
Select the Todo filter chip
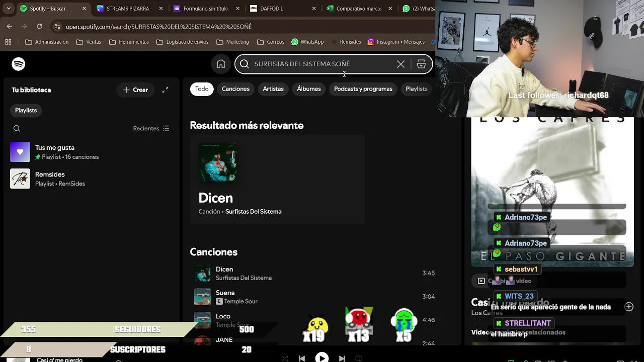202,89
